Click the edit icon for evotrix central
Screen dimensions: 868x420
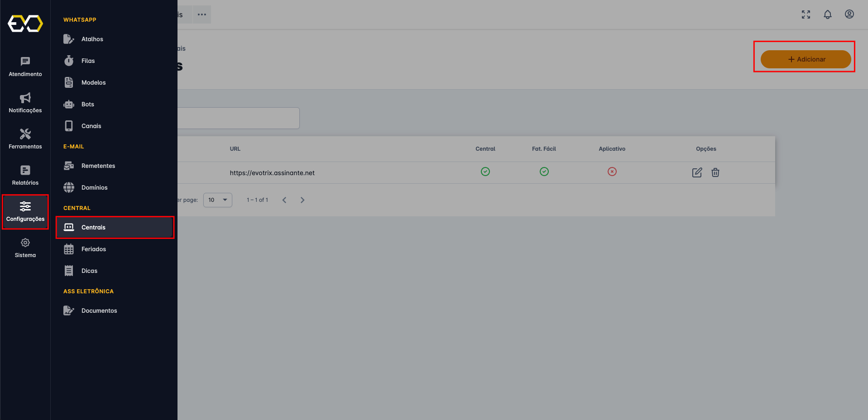click(x=697, y=172)
